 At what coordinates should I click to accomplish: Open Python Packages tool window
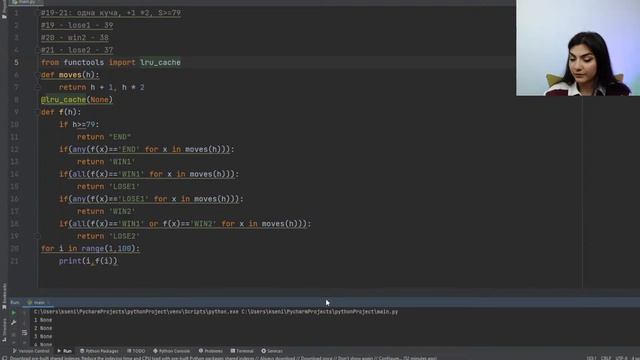(x=99, y=351)
